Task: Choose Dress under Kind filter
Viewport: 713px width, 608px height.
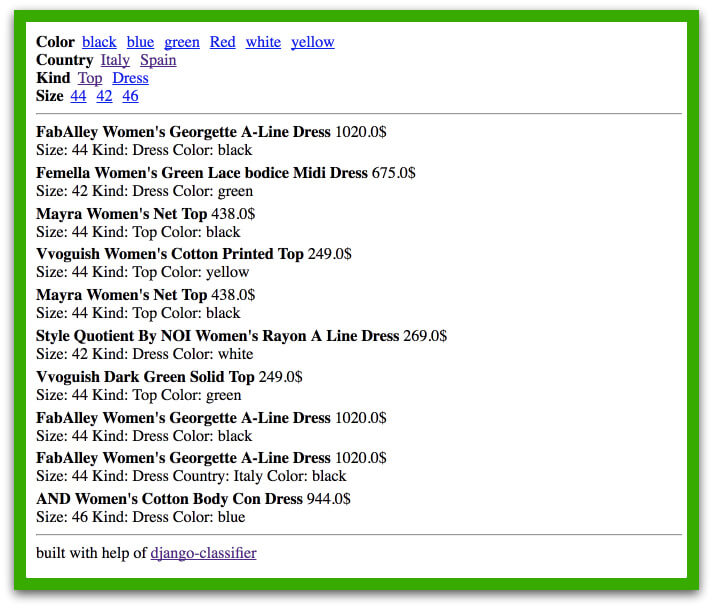Action: coord(130,78)
